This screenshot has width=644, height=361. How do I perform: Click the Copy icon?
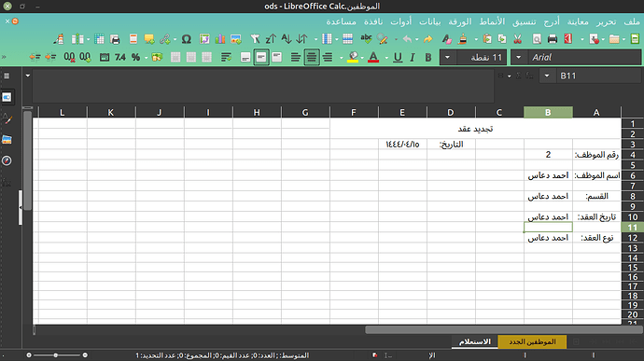(502, 39)
